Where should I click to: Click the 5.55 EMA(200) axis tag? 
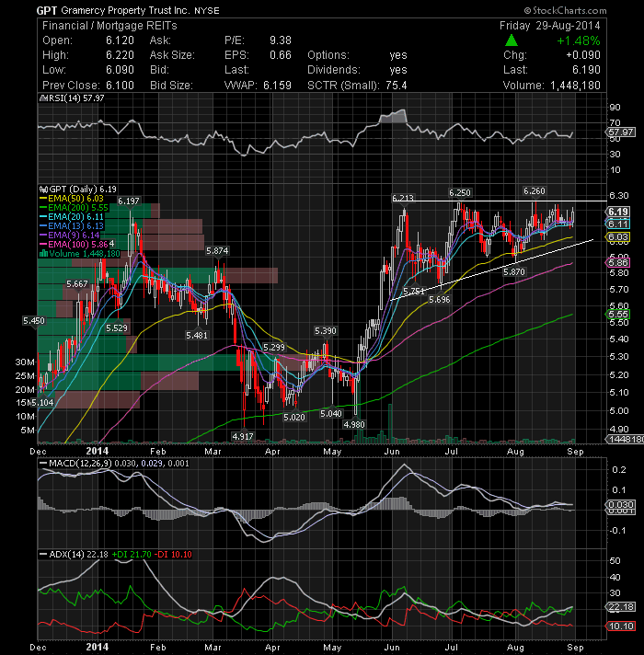pos(617,314)
